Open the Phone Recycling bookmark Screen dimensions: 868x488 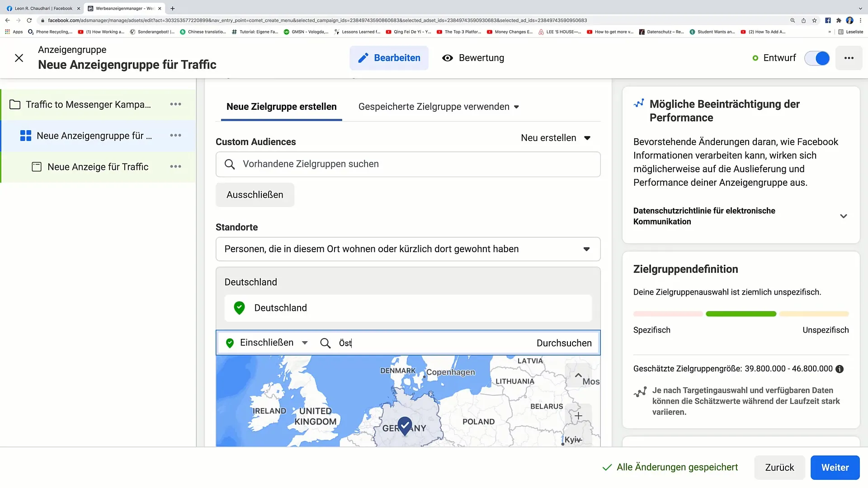coord(50,32)
